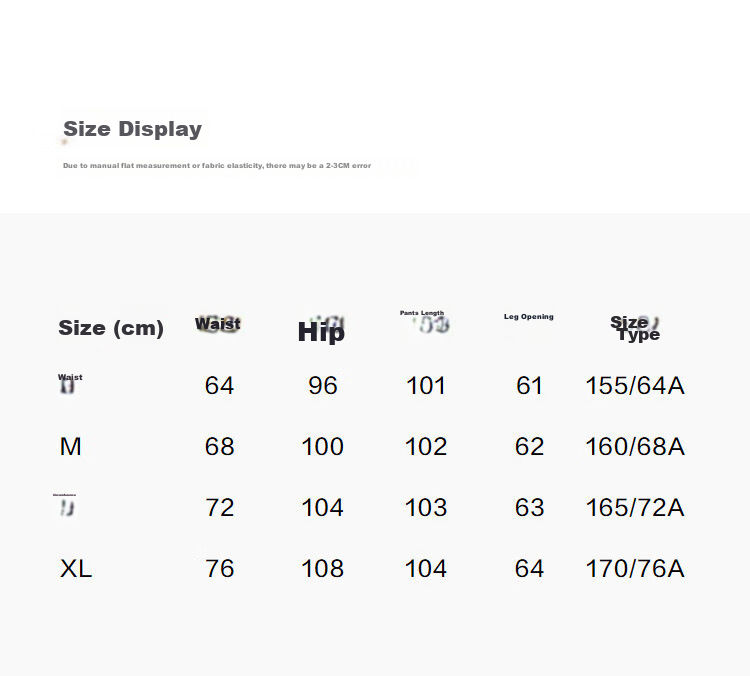
Task: Select the Pants Length column header
Action: tap(422, 313)
